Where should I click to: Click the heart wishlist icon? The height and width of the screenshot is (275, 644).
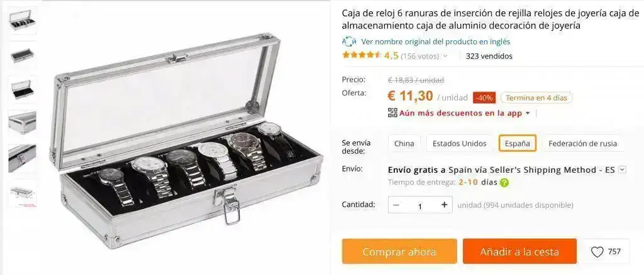click(x=597, y=252)
